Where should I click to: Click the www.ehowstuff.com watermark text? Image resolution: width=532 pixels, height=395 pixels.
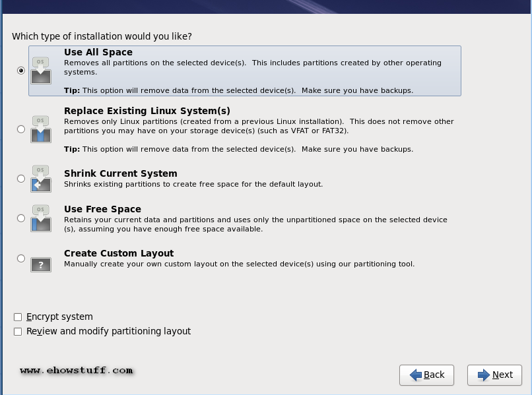coord(77,371)
